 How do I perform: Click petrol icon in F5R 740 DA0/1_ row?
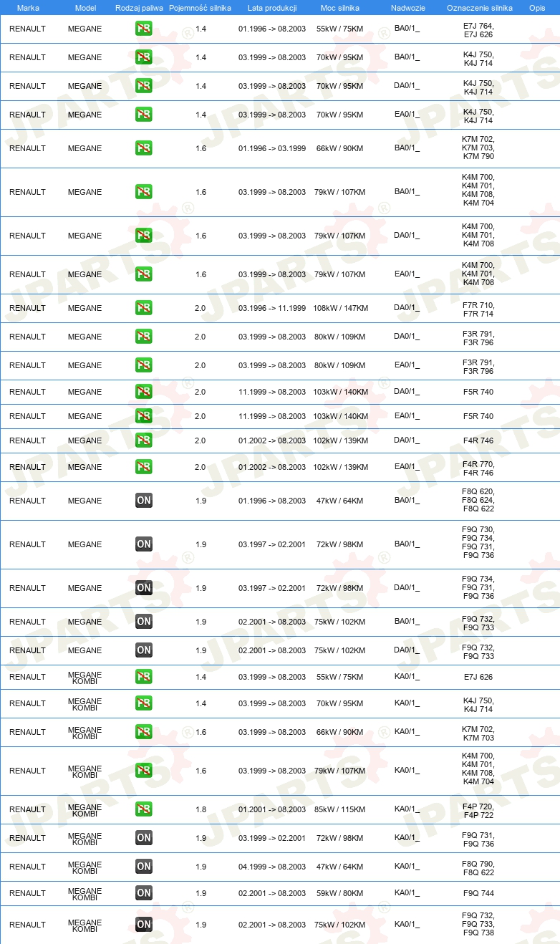pos(144,392)
